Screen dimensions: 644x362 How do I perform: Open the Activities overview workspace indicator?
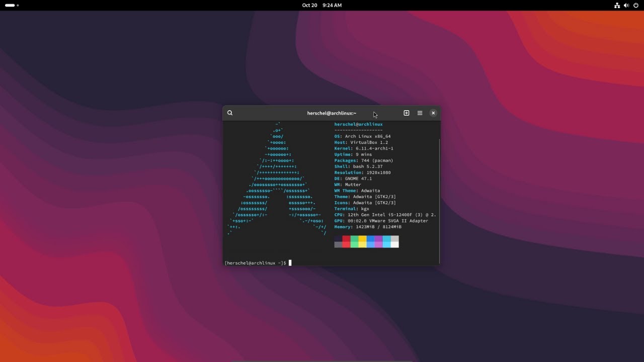[12, 5]
